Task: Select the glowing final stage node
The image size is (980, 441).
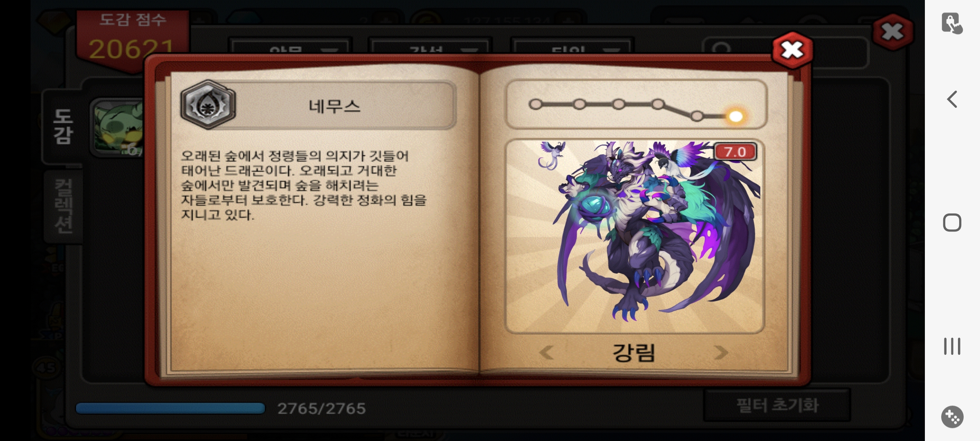Action: pos(736,117)
